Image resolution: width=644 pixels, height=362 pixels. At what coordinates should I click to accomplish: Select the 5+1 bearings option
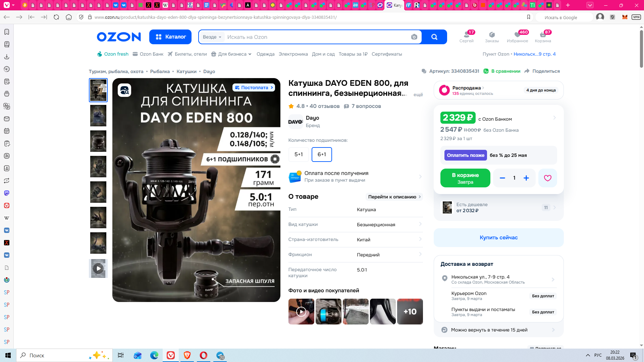[299, 155]
